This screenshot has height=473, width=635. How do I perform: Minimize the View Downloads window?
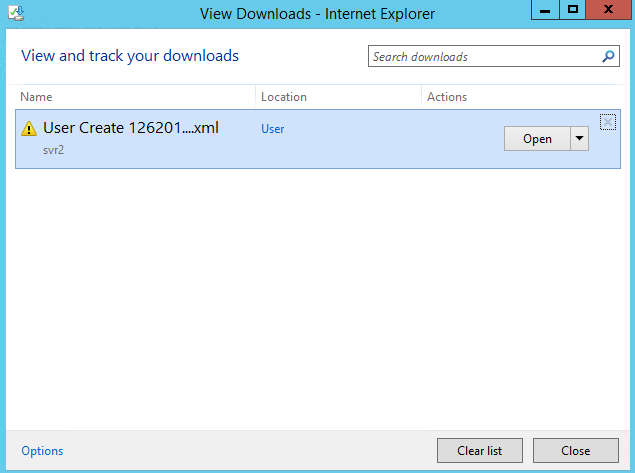[x=545, y=10]
